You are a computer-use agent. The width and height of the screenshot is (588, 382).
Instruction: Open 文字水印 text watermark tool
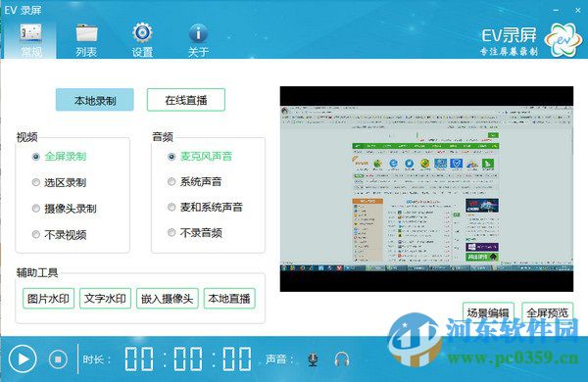click(106, 299)
